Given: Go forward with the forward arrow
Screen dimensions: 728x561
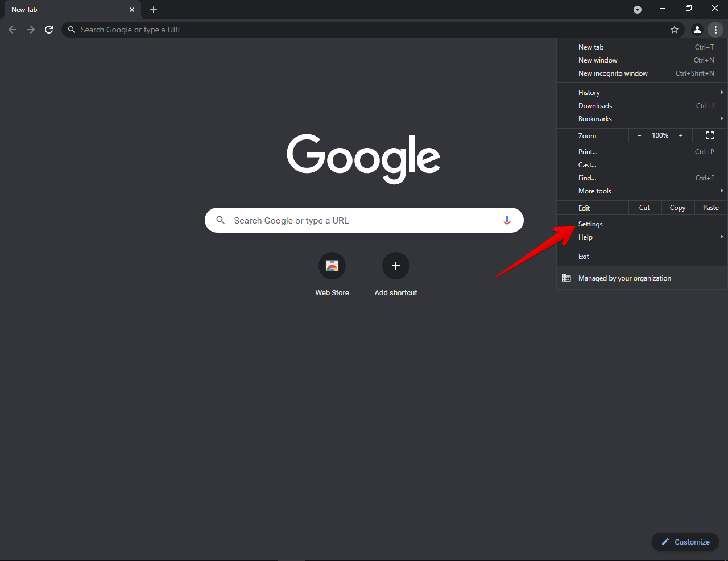Looking at the screenshot, I should click(31, 30).
